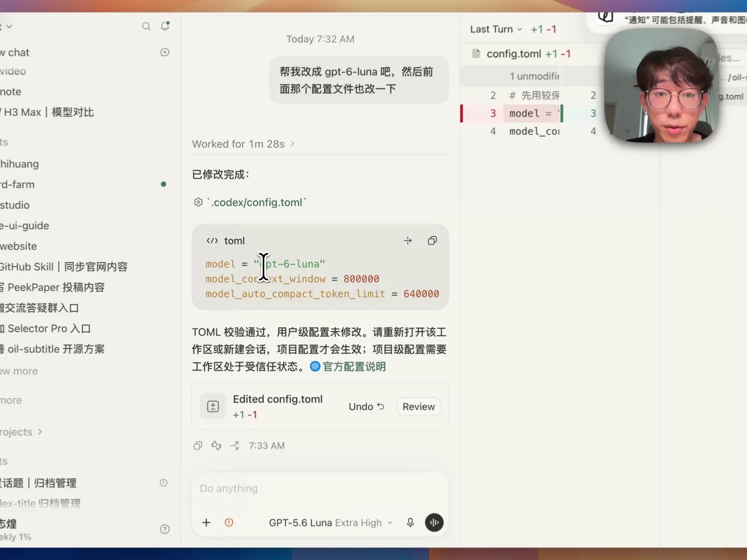747x560 pixels.
Task: Open the PeekPaper 投稿内容 chat
Action: tap(52, 287)
